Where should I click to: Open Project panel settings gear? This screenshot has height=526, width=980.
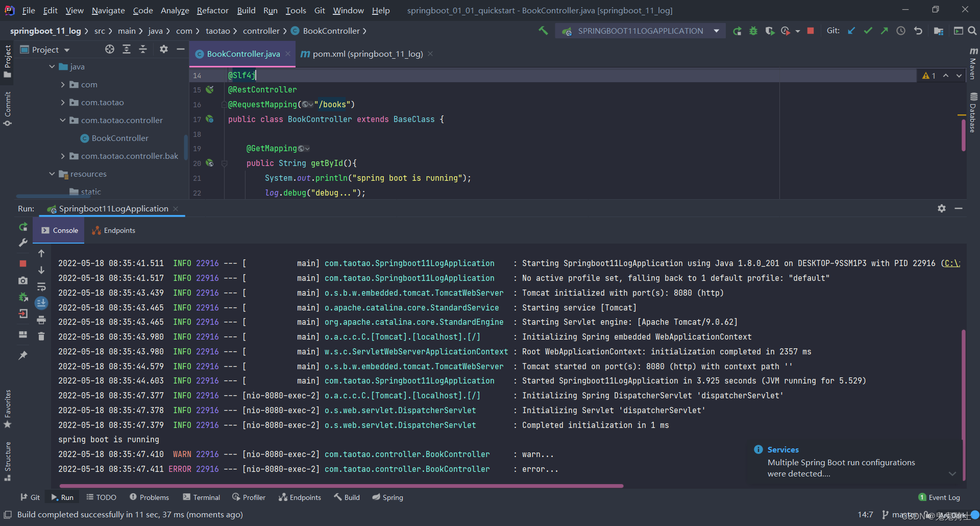point(164,49)
